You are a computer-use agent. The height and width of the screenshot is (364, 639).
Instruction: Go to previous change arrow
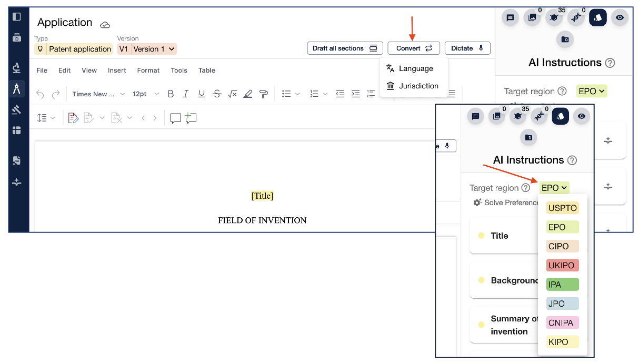143,118
